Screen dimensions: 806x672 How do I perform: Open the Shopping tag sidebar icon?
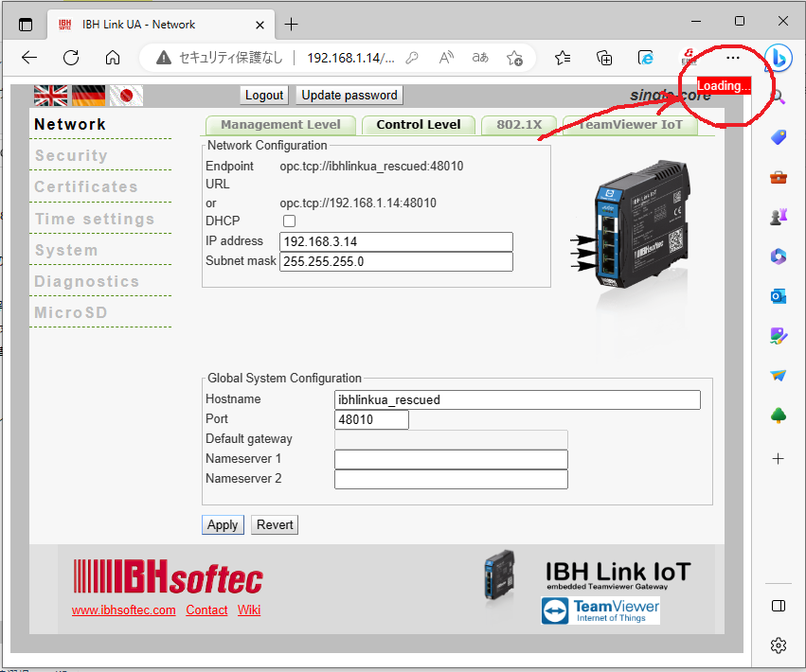pyautogui.click(x=778, y=137)
